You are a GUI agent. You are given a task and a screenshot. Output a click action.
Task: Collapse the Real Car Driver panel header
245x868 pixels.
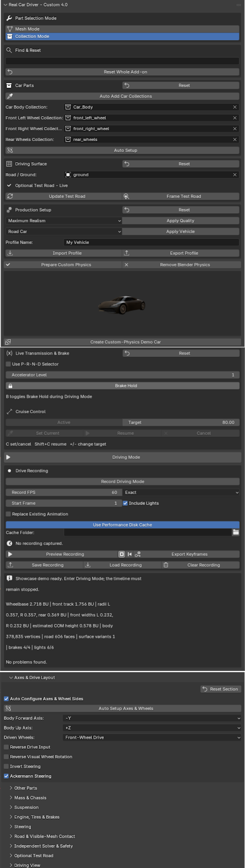[x=5, y=4]
